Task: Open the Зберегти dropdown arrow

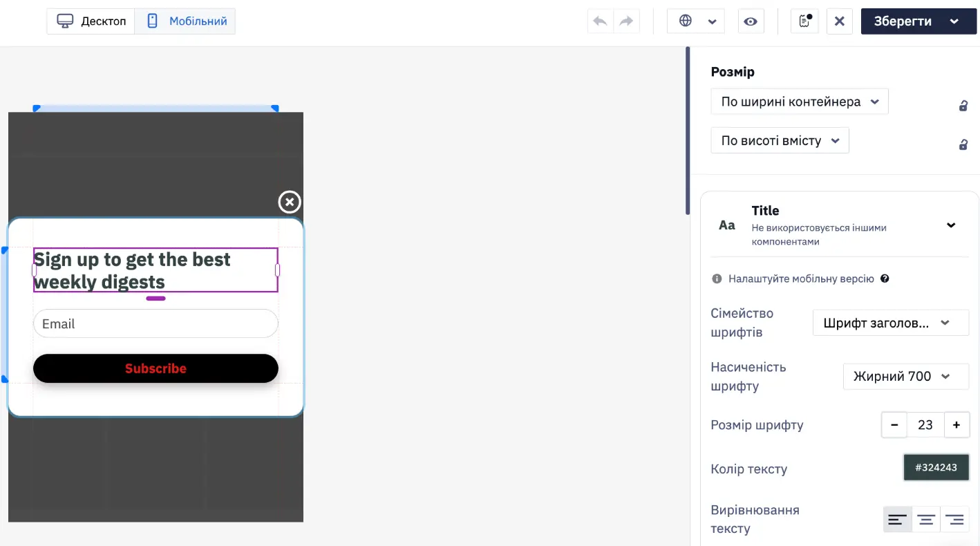Action: 954,21
